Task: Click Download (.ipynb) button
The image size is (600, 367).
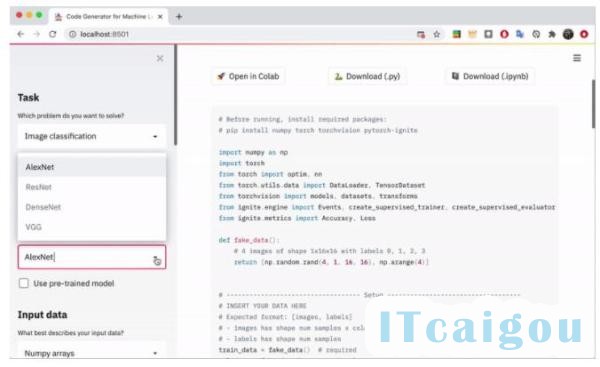Action: tap(490, 76)
